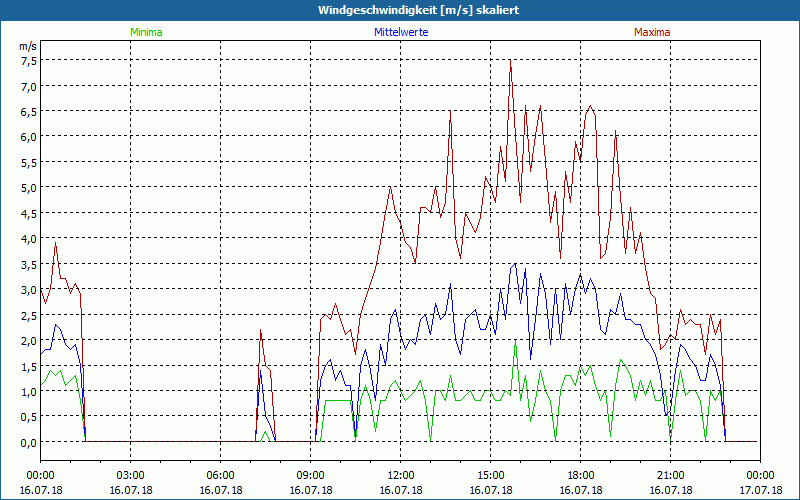Click the 7,0 y-axis value
The width and height of the screenshot is (800, 500).
pos(29,86)
